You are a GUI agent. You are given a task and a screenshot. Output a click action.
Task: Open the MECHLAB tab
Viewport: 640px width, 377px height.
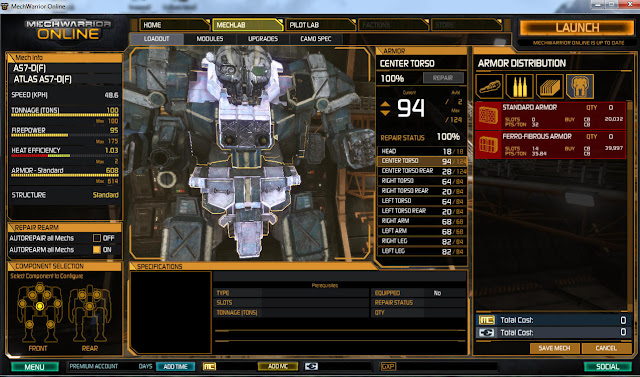click(248, 25)
